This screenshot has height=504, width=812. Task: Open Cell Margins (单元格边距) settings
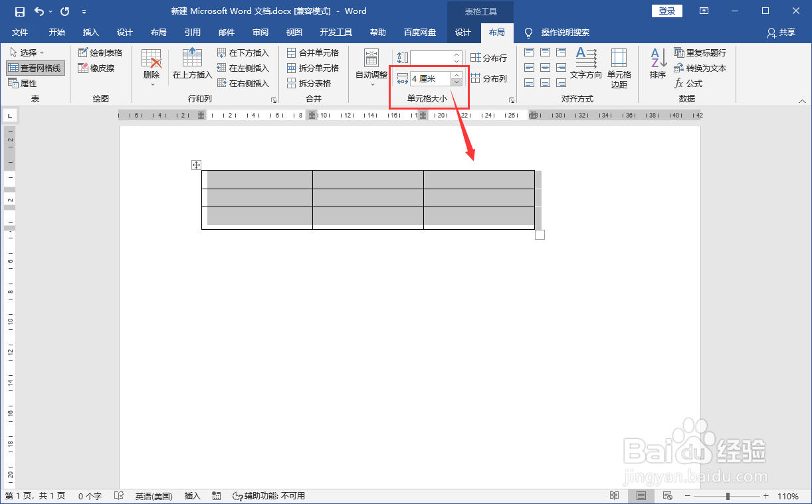click(619, 68)
